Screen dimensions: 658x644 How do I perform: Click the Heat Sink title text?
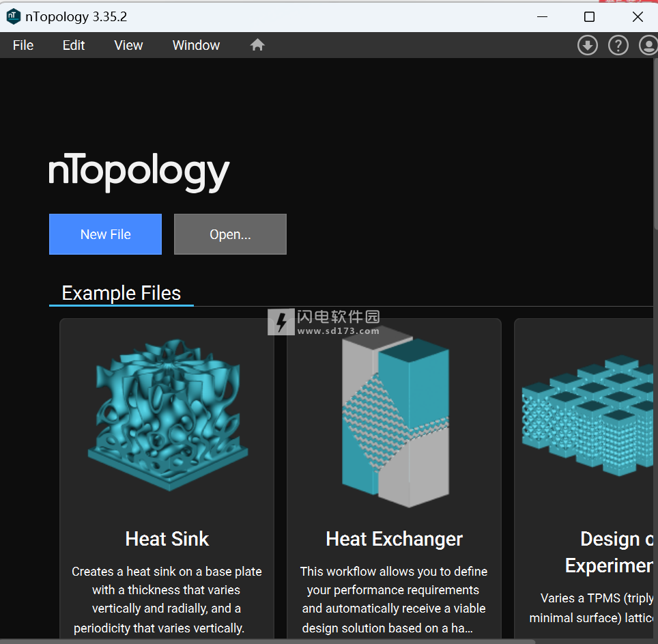coord(167,539)
